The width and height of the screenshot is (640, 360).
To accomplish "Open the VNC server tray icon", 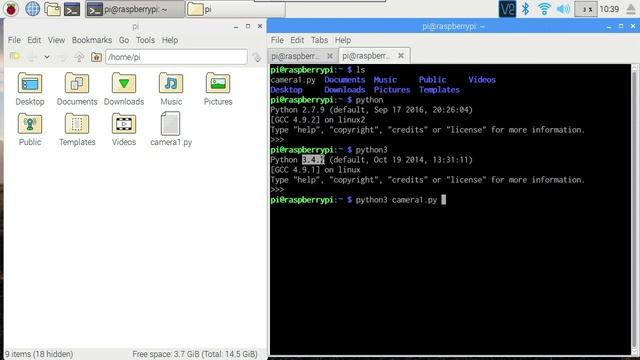I will 507,9.
